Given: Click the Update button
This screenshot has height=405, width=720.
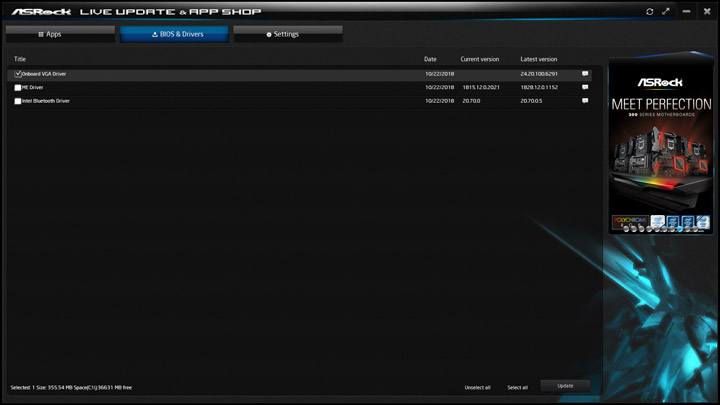Looking at the screenshot, I should [565, 386].
